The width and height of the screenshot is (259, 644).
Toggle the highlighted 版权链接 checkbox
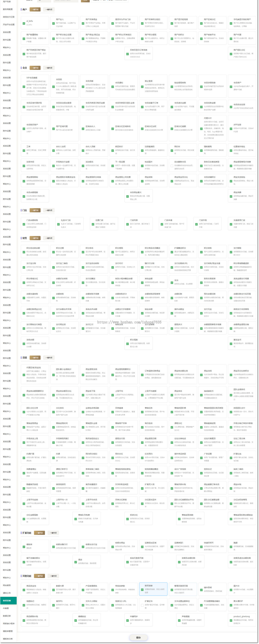142,590
